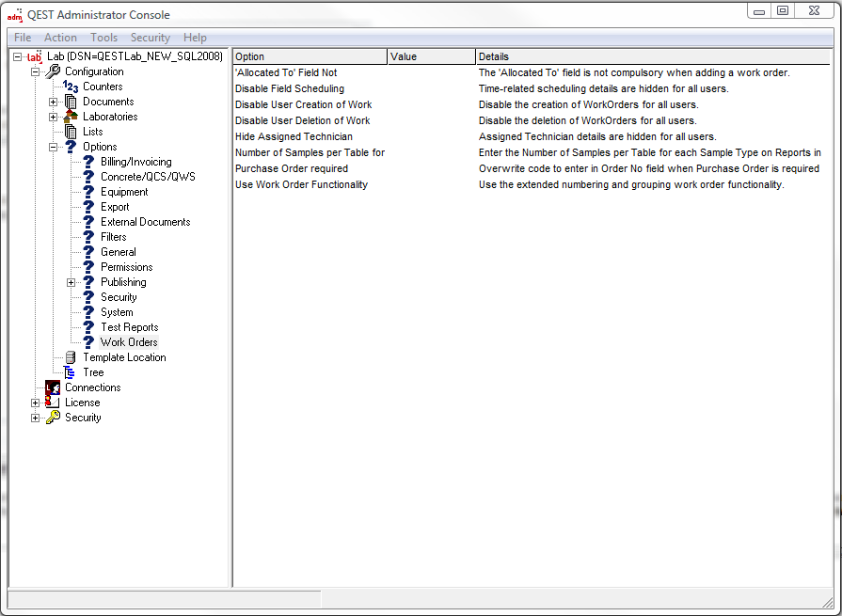Click the Laboratories icon in tree
The image size is (842, 616).
pos(71,117)
